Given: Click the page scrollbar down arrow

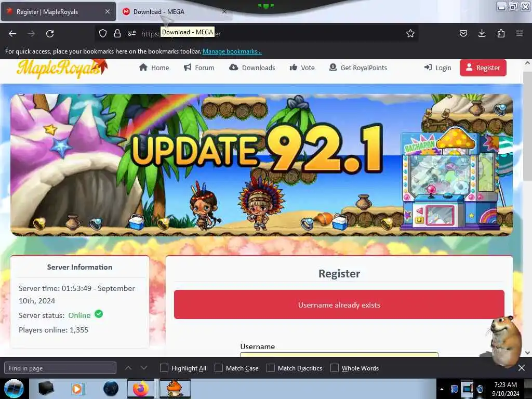Looking at the screenshot, I should point(527,353).
